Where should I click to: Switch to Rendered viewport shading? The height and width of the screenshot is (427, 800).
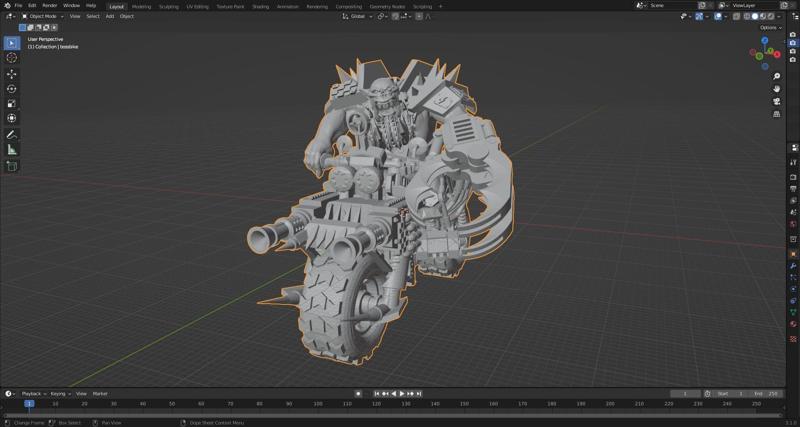pos(771,16)
